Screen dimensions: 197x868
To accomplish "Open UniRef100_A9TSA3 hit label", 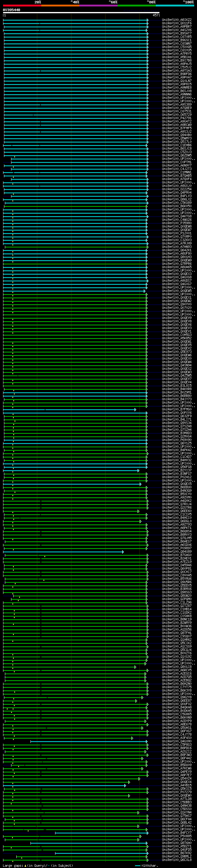I will coord(177,71).
